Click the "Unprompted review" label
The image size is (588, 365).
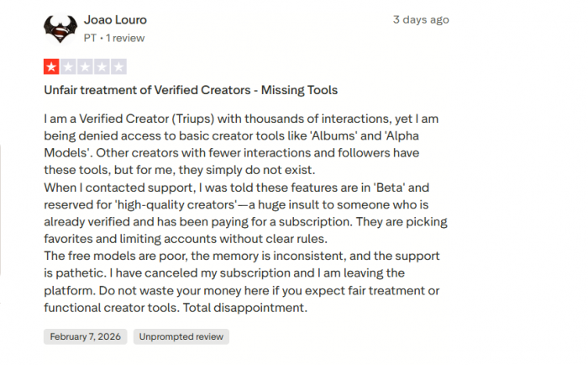tap(181, 336)
